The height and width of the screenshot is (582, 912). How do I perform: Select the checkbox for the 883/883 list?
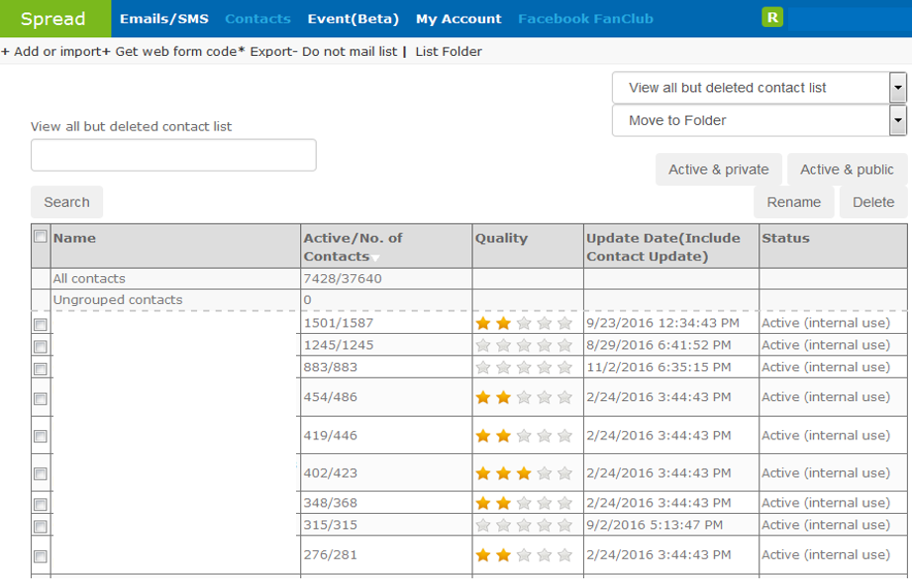tap(41, 369)
